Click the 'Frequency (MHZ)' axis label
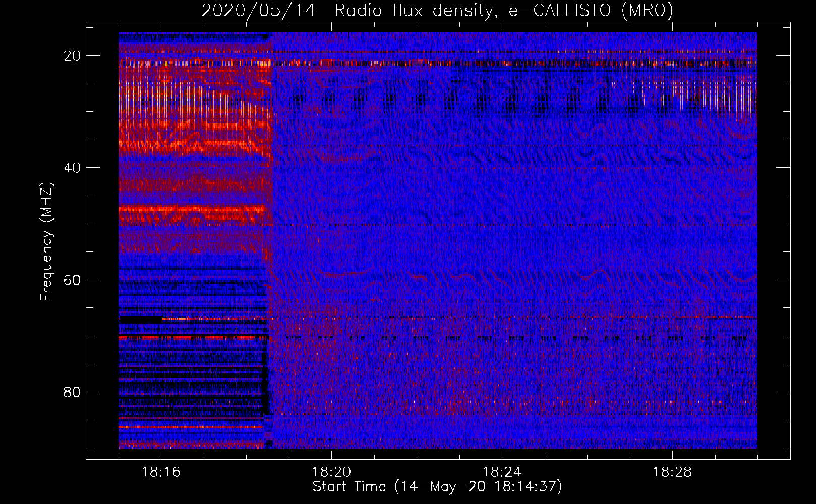This screenshot has width=816, height=504. [46, 242]
